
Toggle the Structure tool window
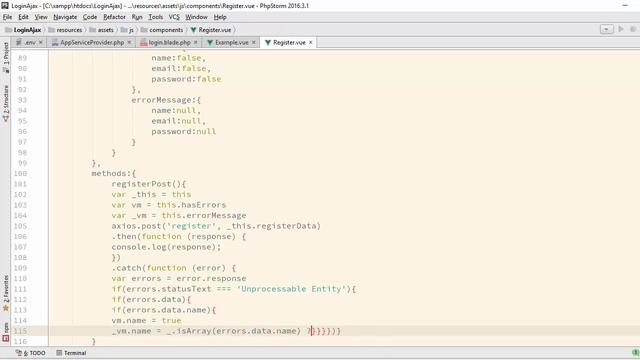point(6,104)
